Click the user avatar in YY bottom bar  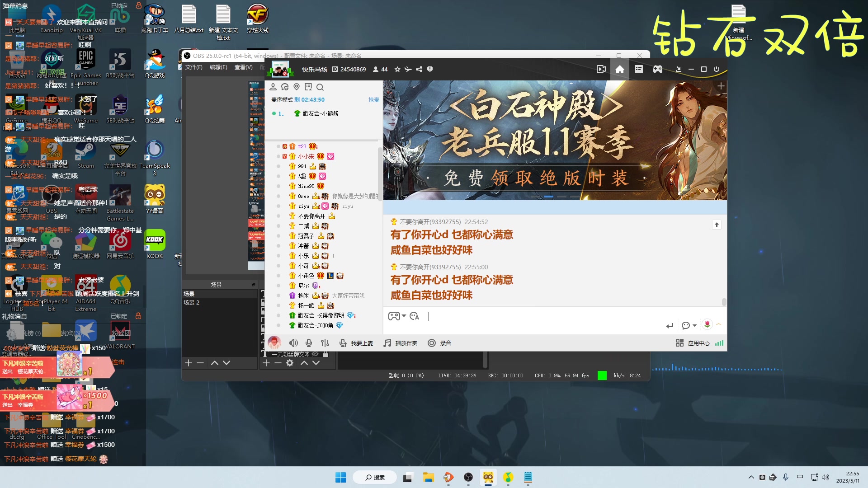click(x=274, y=343)
